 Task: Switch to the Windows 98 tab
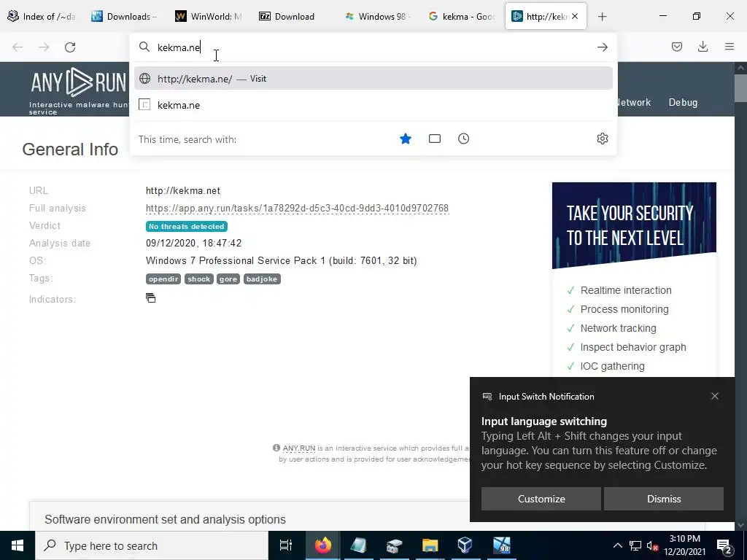point(376,16)
